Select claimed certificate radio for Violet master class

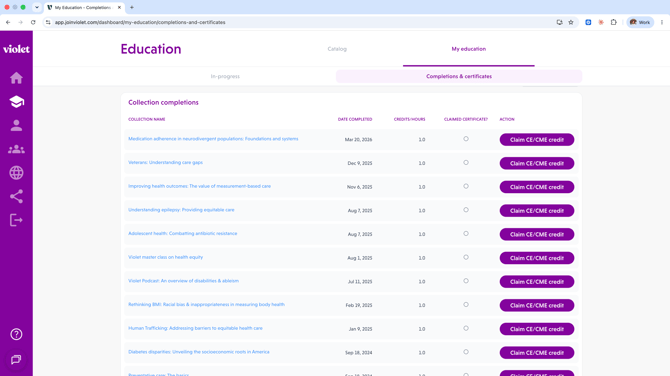[x=466, y=257]
